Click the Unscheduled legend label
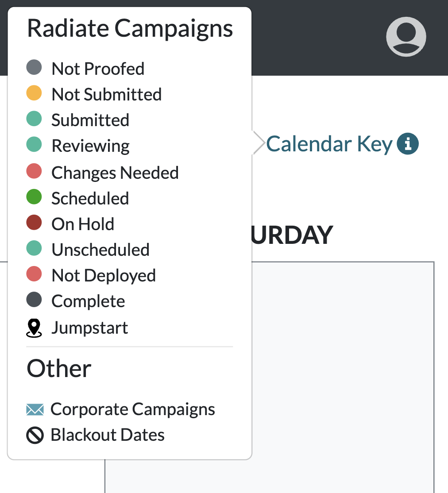The width and height of the screenshot is (448, 493). point(100,250)
